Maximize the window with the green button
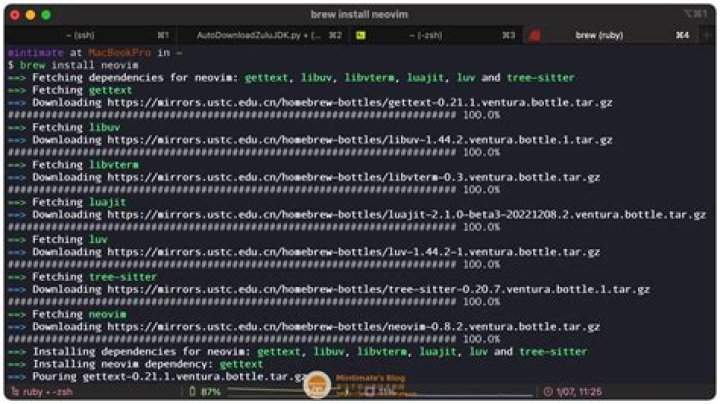The image size is (720, 404). coord(46,15)
